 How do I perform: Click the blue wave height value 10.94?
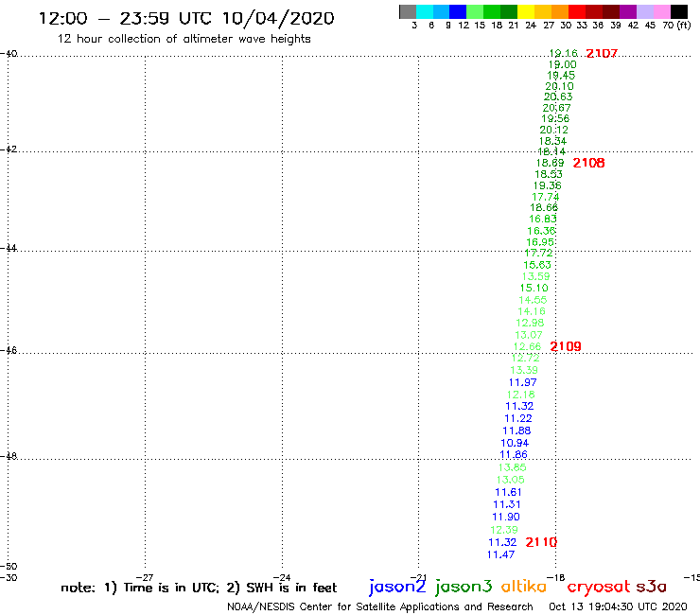(515, 443)
